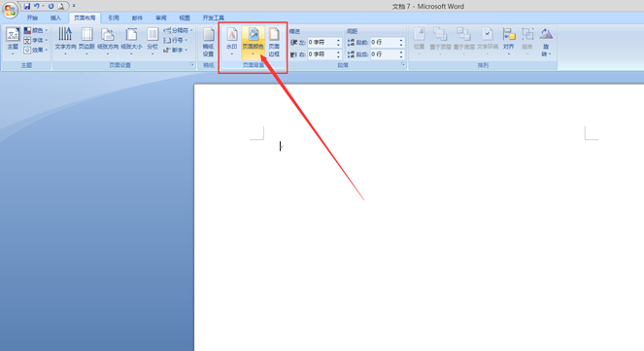Image resolution: width=644 pixels, height=351 pixels.
Task: Open the 分隔符 (Breaks) dropdown
Action: [178, 30]
